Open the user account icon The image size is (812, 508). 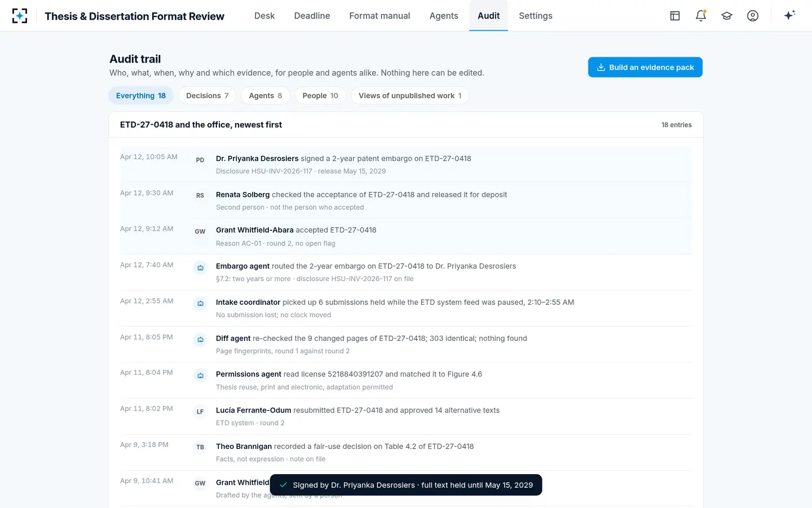(753, 16)
